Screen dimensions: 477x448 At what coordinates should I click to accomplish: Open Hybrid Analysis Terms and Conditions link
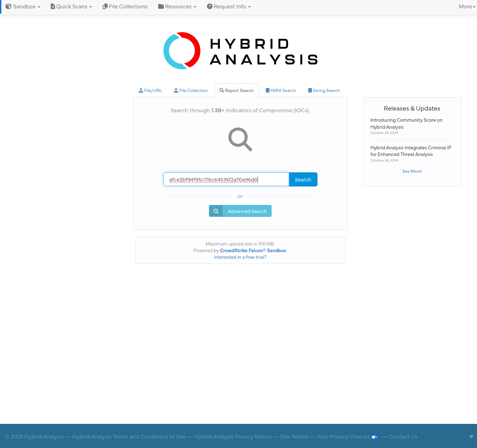click(x=129, y=437)
